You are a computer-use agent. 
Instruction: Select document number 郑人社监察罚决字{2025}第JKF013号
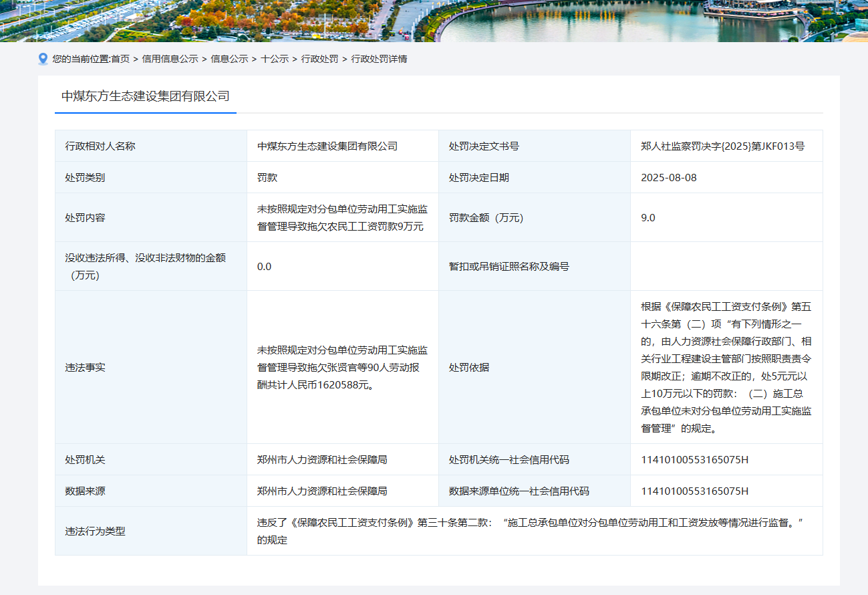click(x=722, y=146)
